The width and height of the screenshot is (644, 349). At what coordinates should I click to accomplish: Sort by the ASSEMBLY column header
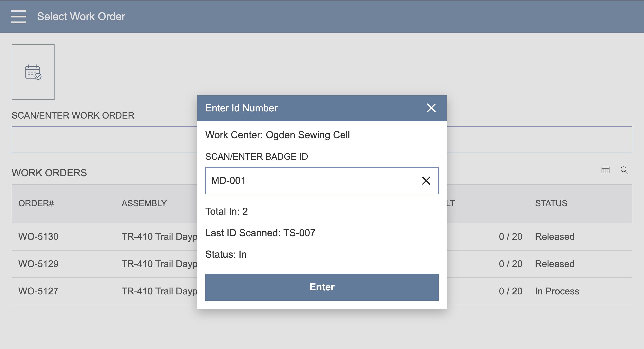(x=144, y=203)
